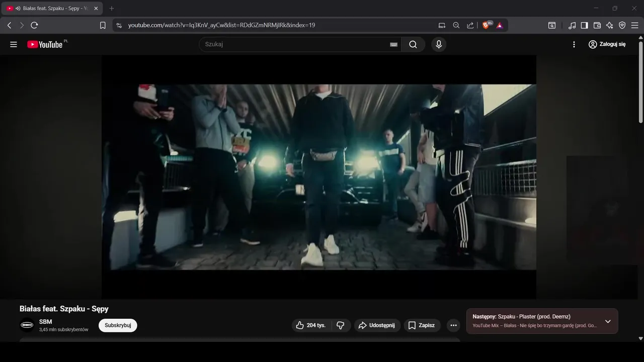
Task: Click the video player to pause
Action: click(x=319, y=177)
